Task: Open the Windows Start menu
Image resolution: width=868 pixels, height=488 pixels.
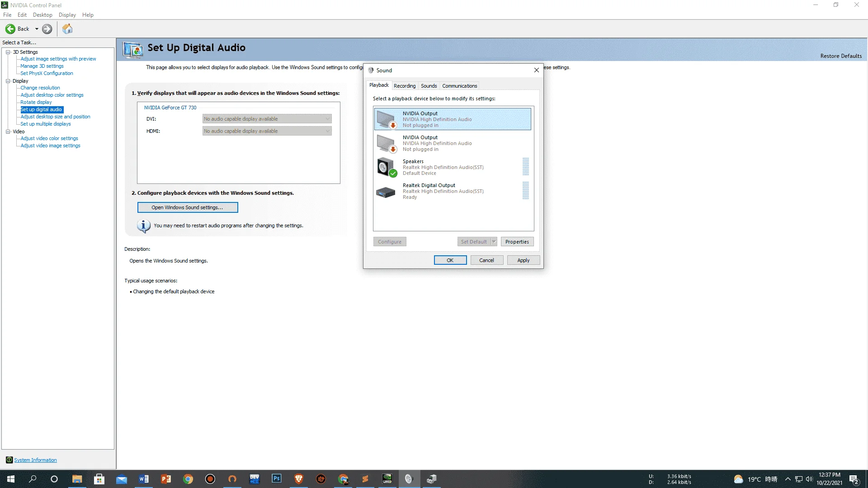Action: coord(11,479)
